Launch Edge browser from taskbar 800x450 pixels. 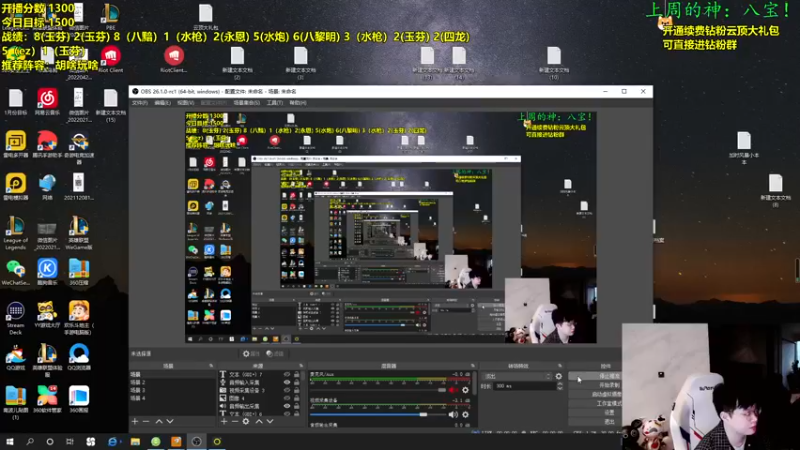coord(113,442)
